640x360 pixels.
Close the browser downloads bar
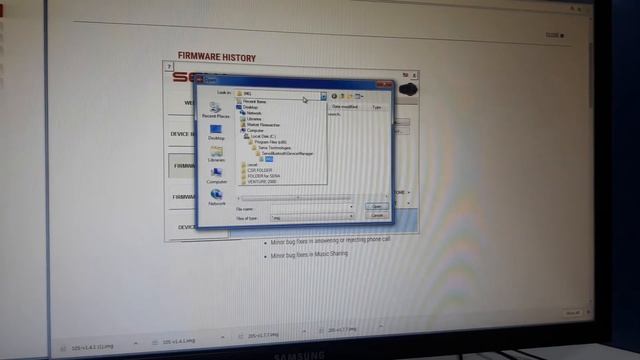[588, 312]
